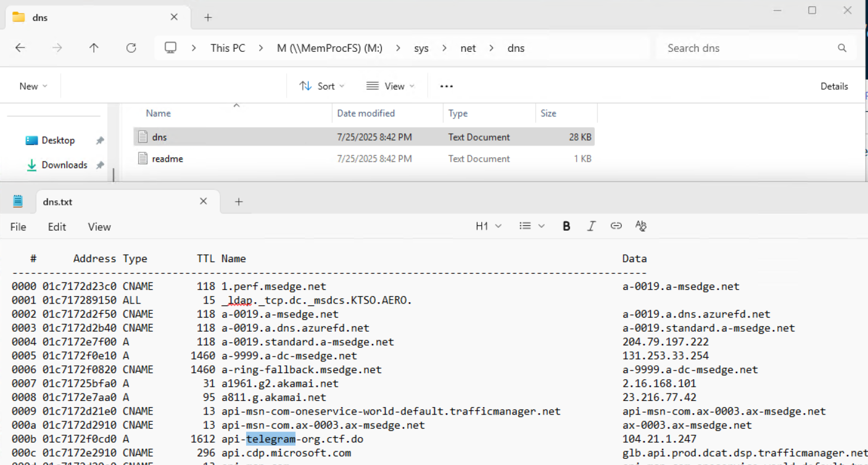Click the forward navigation arrow

57,48
